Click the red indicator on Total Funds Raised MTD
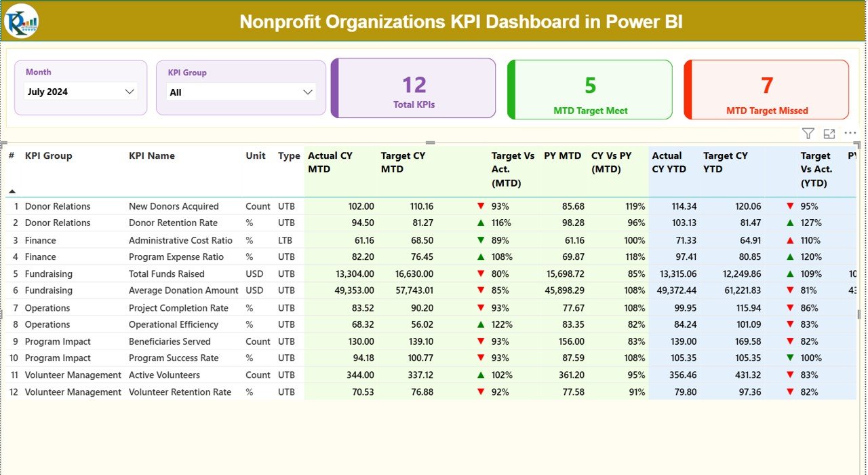 tap(480, 273)
